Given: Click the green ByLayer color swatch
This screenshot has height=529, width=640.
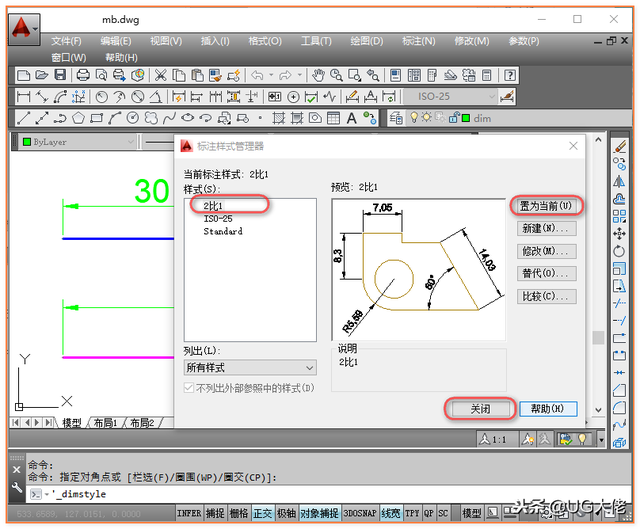Looking at the screenshot, I should [27, 142].
